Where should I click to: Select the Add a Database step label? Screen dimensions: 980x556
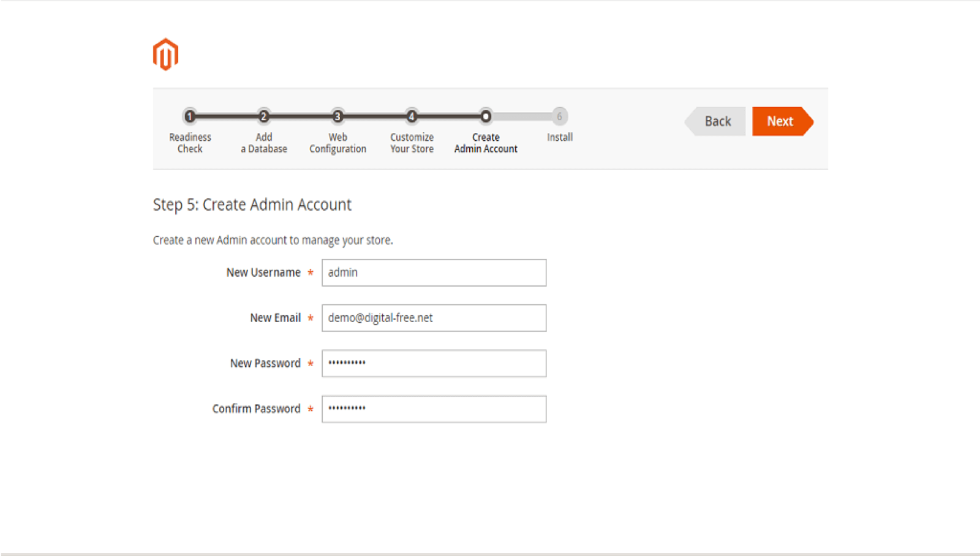tap(264, 143)
